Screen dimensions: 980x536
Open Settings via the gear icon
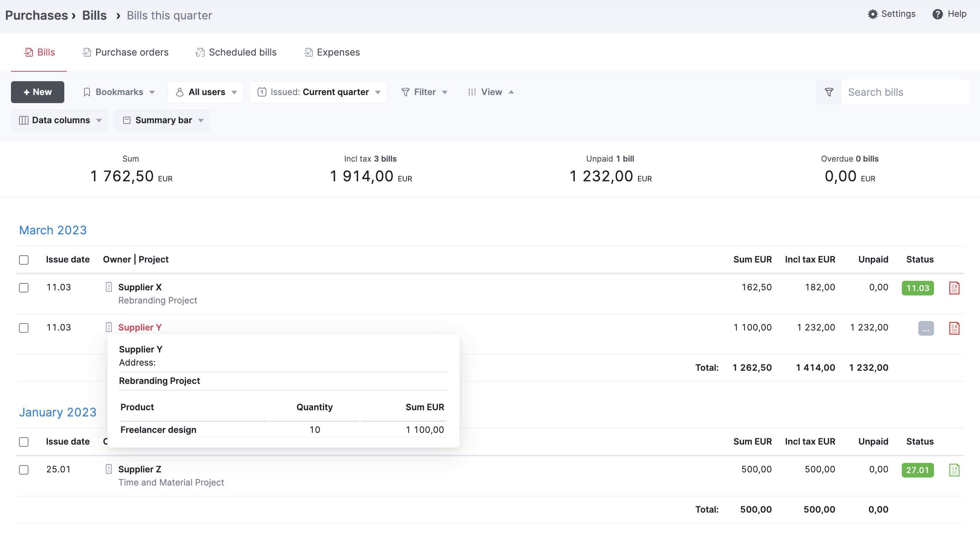click(873, 14)
